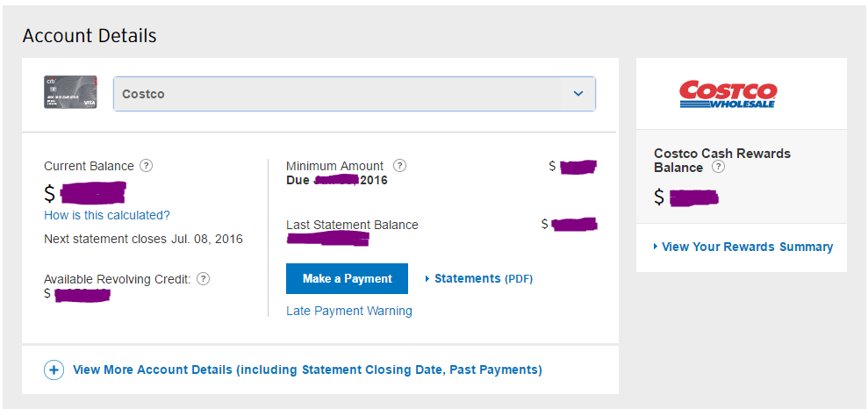The width and height of the screenshot is (868, 409).
Task: Click the question mark by Costco Cash Rewards Balance
Action: pos(718,167)
